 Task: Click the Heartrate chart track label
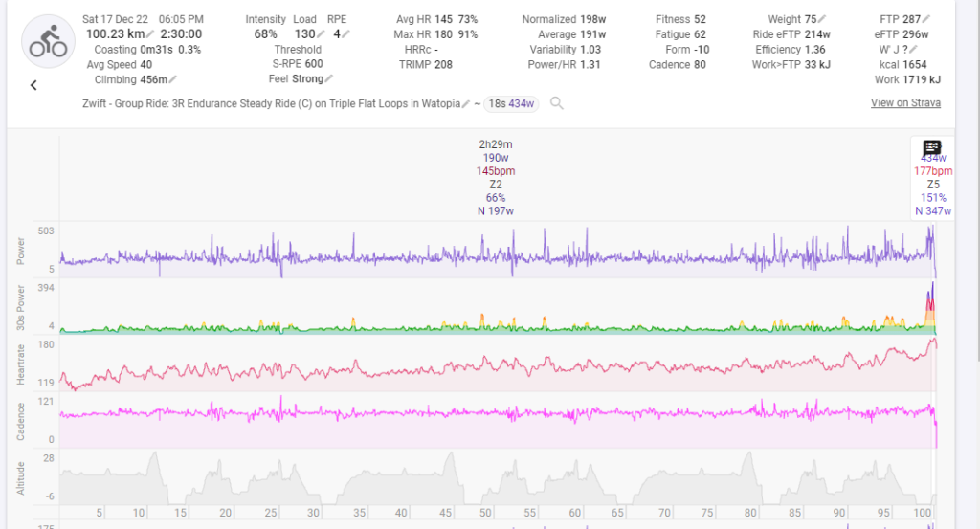pyautogui.click(x=20, y=364)
